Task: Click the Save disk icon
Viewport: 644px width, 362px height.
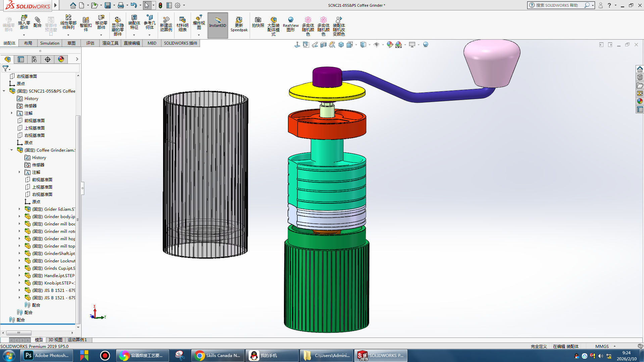Action: (108, 5)
